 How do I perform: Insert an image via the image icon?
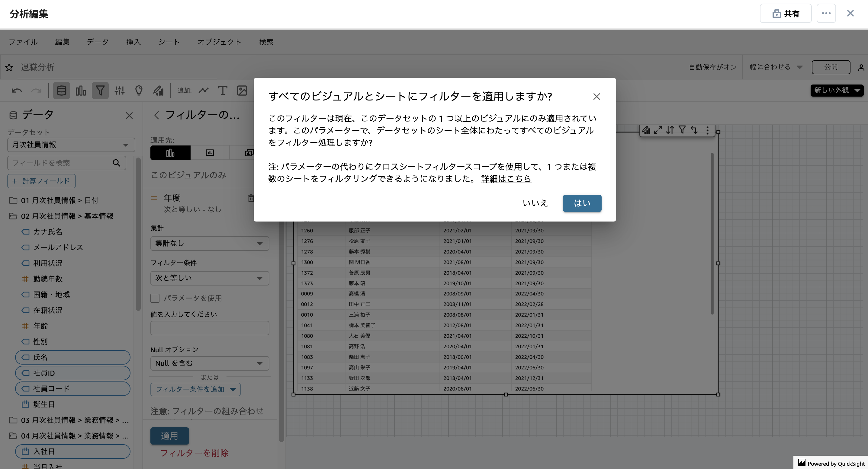coord(242,91)
